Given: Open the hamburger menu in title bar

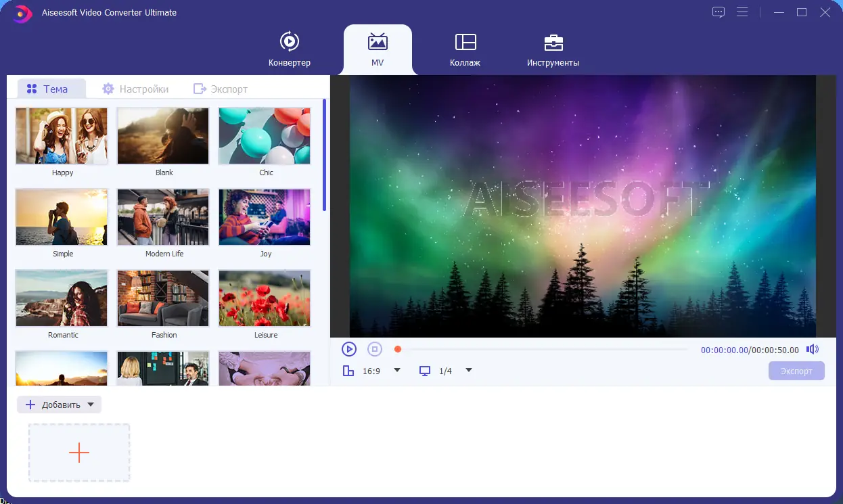Looking at the screenshot, I should coord(742,12).
